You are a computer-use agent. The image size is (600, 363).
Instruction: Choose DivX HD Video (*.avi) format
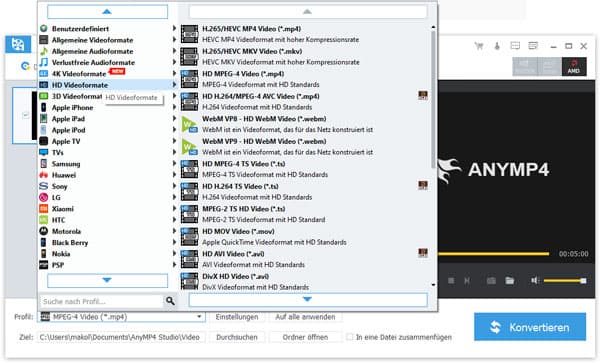coord(305,281)
